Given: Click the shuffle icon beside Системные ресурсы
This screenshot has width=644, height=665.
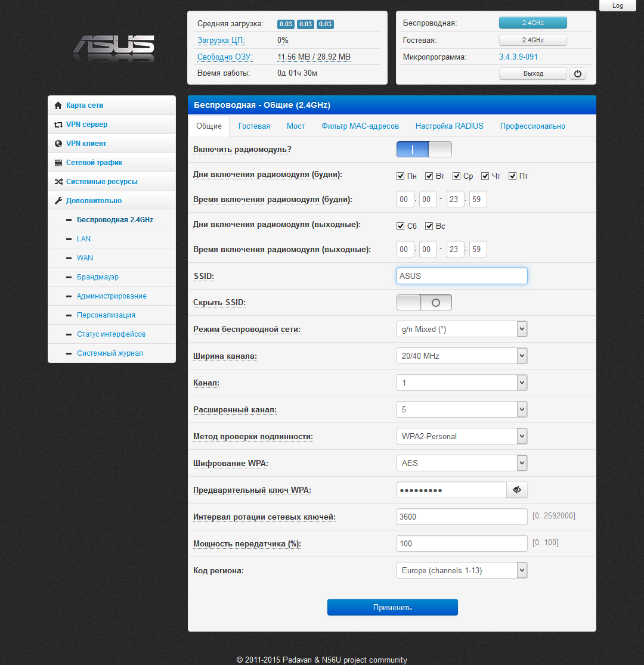Looking at the screenshot, I should pyautogui.click(x=58, y=182).
